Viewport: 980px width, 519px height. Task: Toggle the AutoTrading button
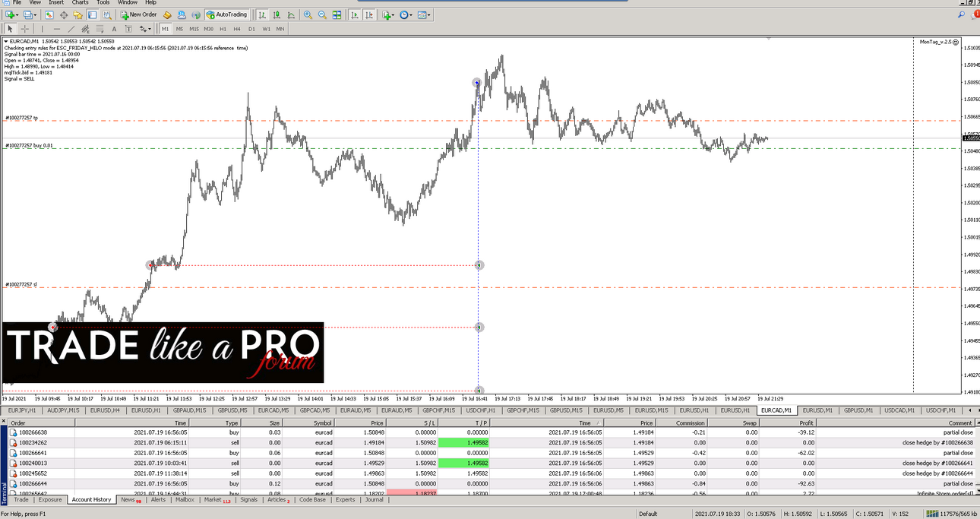(x=227, y=14)
